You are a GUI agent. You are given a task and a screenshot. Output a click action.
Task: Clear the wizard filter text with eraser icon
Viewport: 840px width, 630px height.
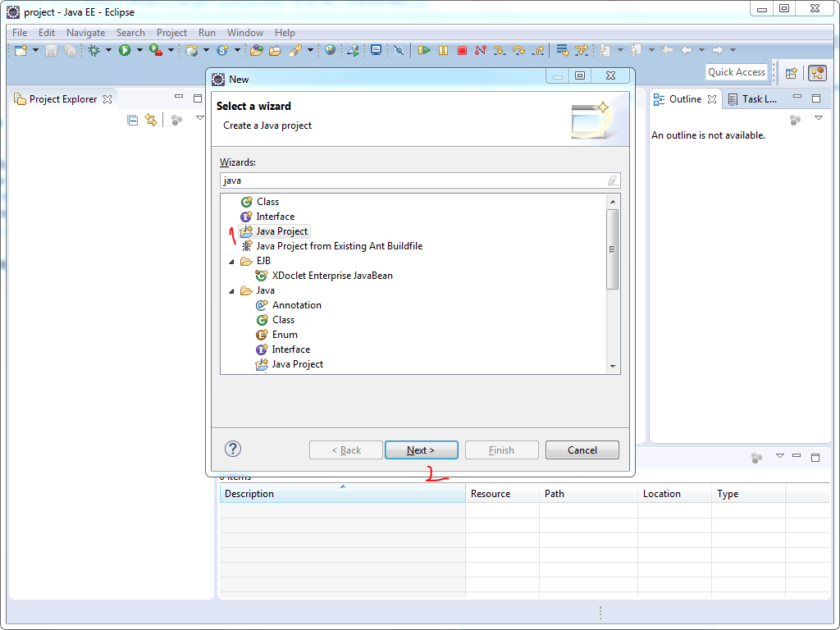click(612, 180)
